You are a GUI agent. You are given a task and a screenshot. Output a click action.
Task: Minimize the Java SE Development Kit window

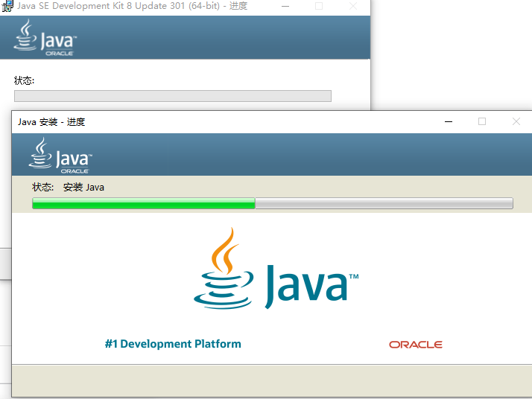(x=285, y=6)
